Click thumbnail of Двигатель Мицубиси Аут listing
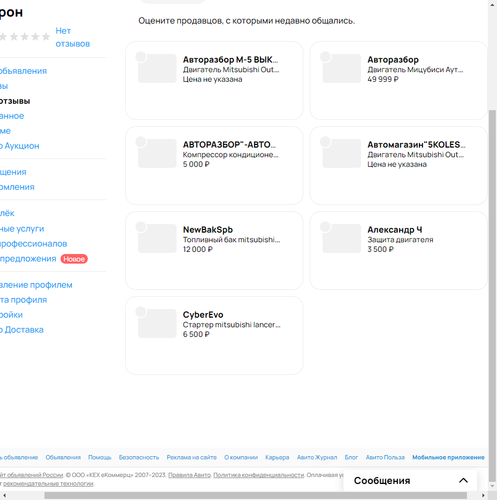The height and width of the screenshot is (500, 497). (x=342, y=68)
